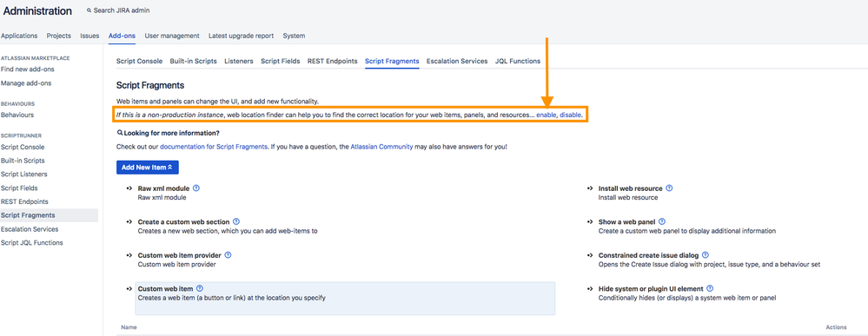Open the REST Endpoints tab
This screenshot has width=868, height=336.
click(333, 61)
